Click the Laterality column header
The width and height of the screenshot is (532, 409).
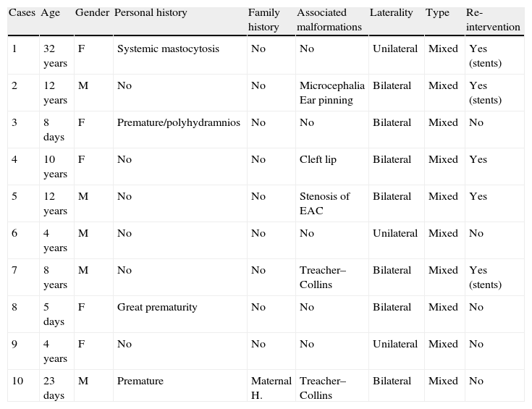tap(391, 13)
